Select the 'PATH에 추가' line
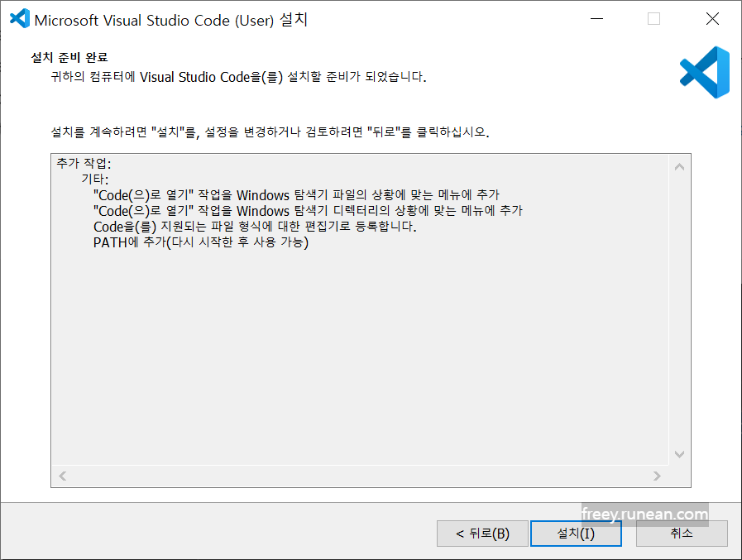Viewport: 742px width, 560px height. (x=201, y=242)
